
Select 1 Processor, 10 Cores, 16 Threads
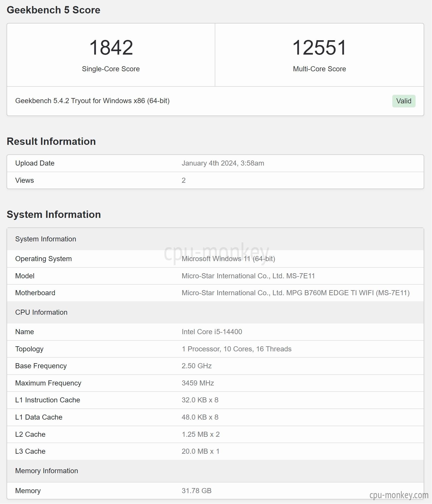click(236, 349)
